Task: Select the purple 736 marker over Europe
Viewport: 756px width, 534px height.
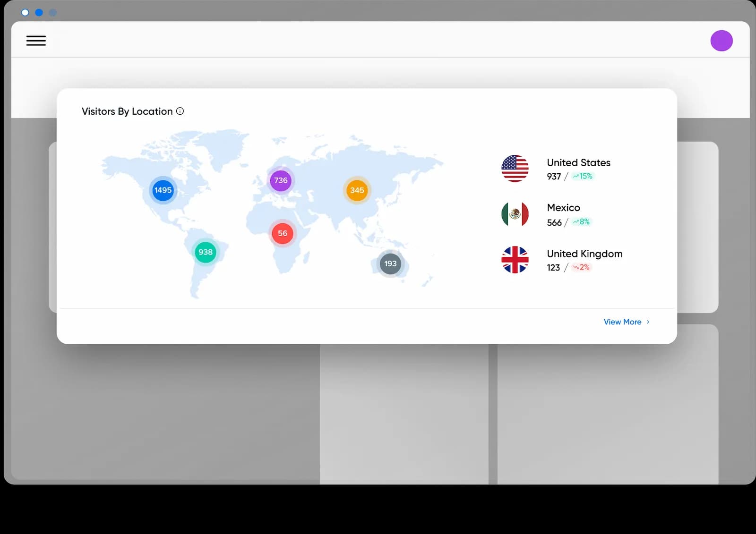Action: [280, 180]
